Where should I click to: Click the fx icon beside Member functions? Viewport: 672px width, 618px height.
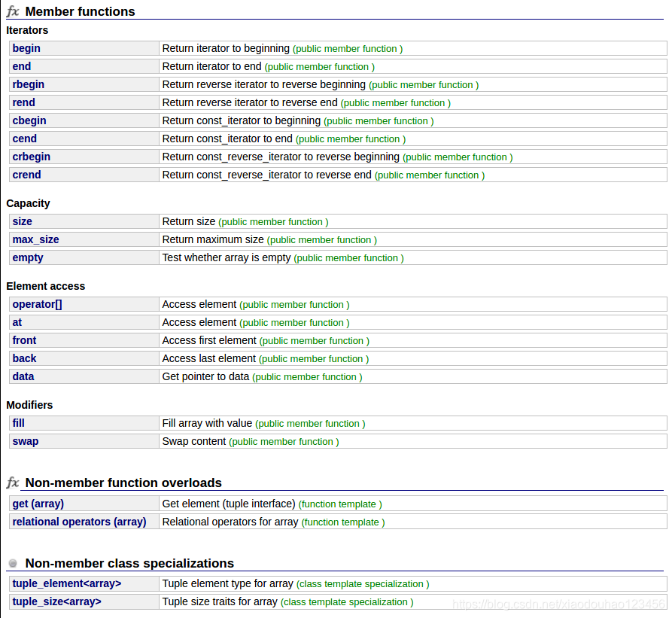tap(13, 11)
